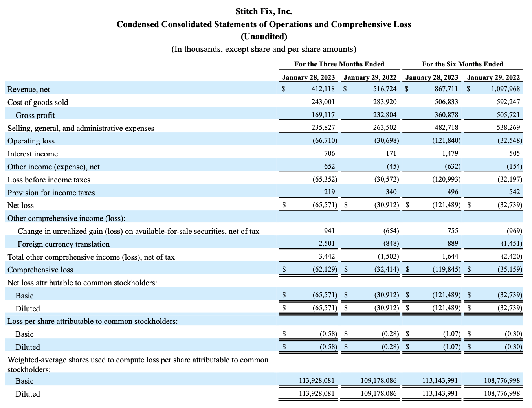Select revenue value 412,118
This screenshot has width=532, height=408.
tap(323, 89)
